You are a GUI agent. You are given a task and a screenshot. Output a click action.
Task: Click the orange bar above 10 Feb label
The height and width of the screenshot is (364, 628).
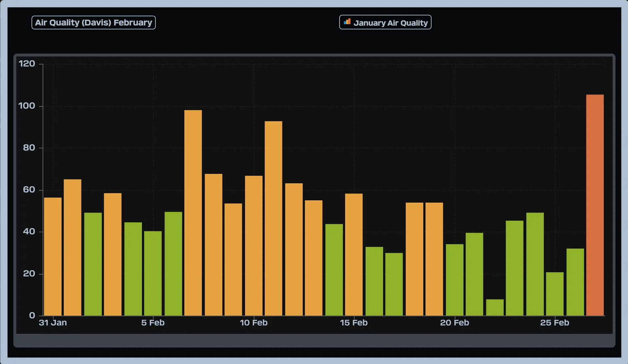coord(253,245)
